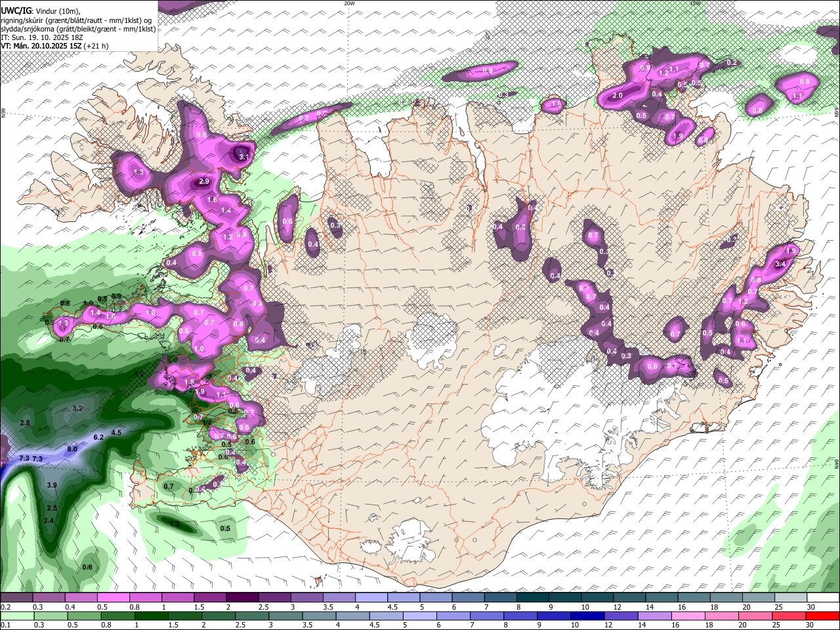
Task: Select the 'Vindur (10m)' title text
Action: pos(58,10)
